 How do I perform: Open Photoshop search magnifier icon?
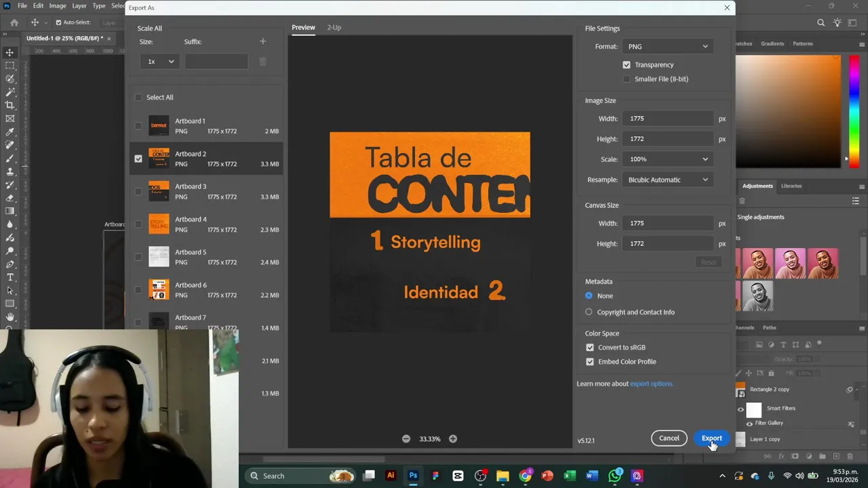[x=821, y=22]
